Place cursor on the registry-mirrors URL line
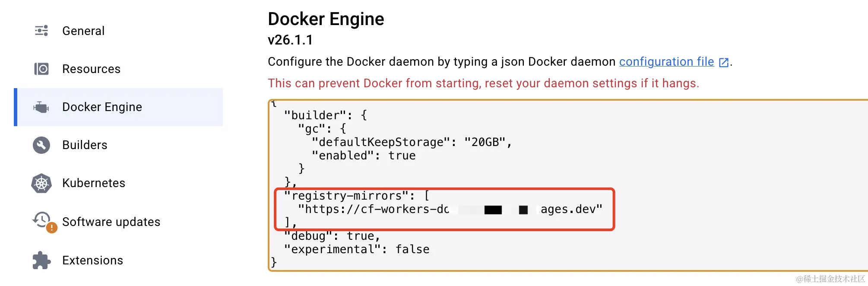Screen dimensions: 868x286 pos(449,210)
